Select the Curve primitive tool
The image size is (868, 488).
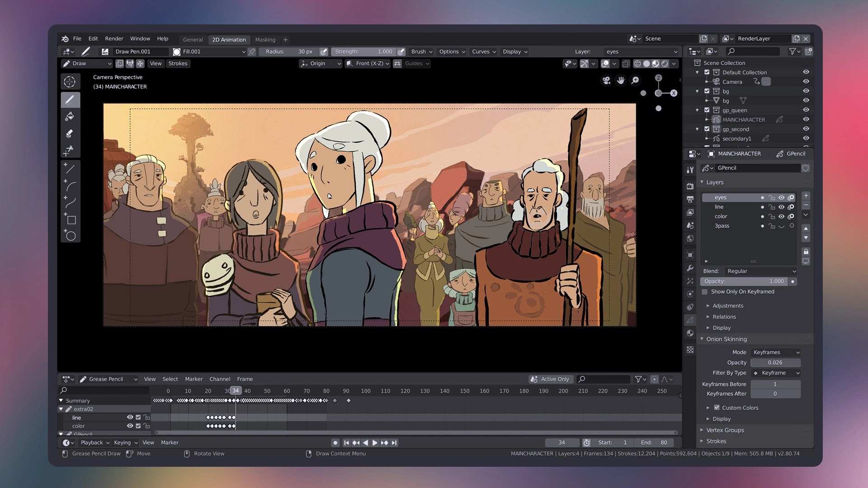click(x=70, y=202)
